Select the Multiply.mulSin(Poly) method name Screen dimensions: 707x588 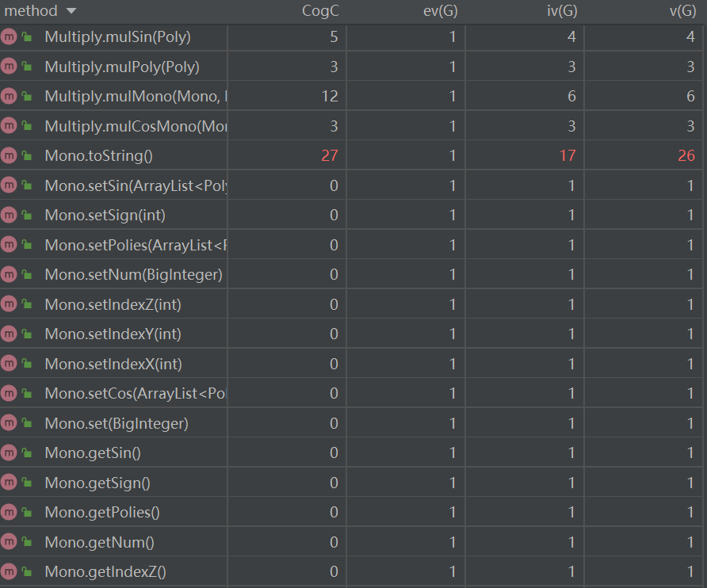point(117,37)
